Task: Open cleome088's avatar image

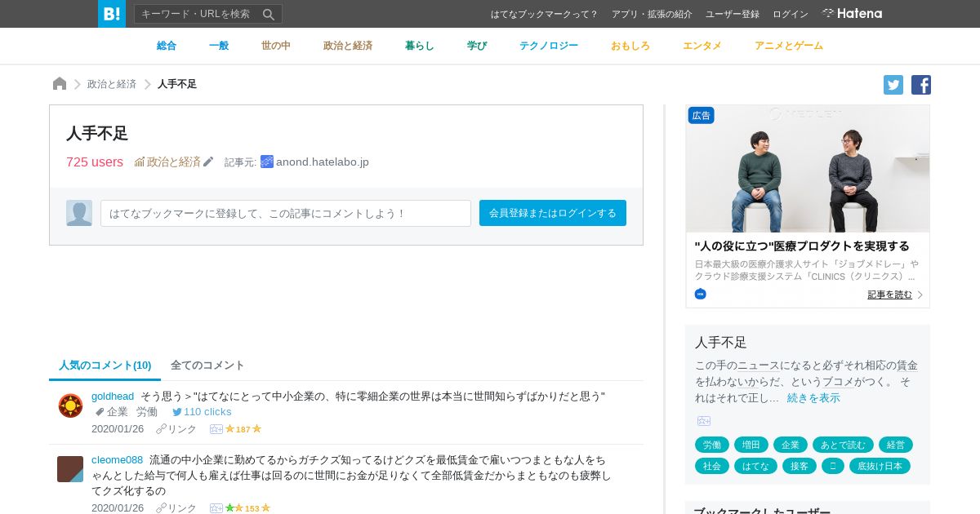Action: coord(70,469)
